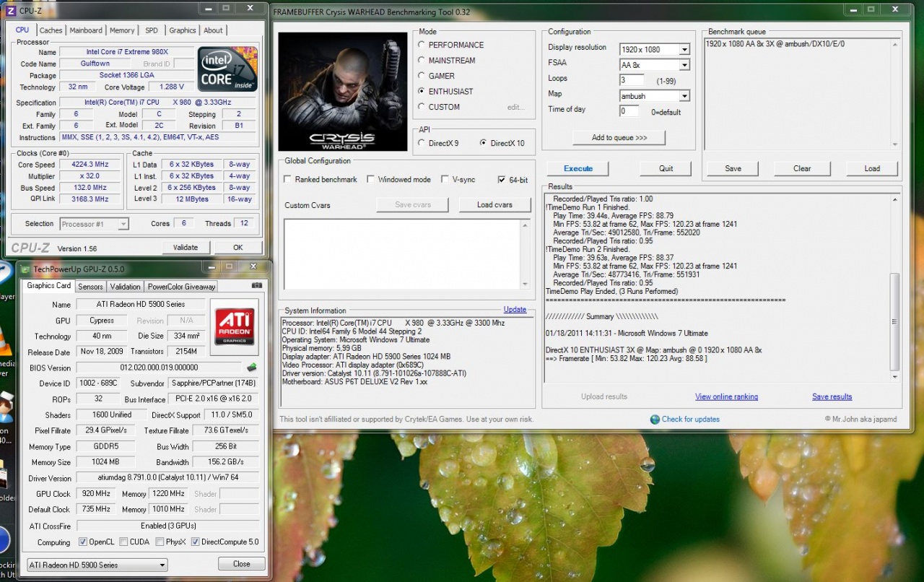The height and width of the screenshot is (582, 924).
Task: Click Load cvars button
Action: (x=494, y=204)
